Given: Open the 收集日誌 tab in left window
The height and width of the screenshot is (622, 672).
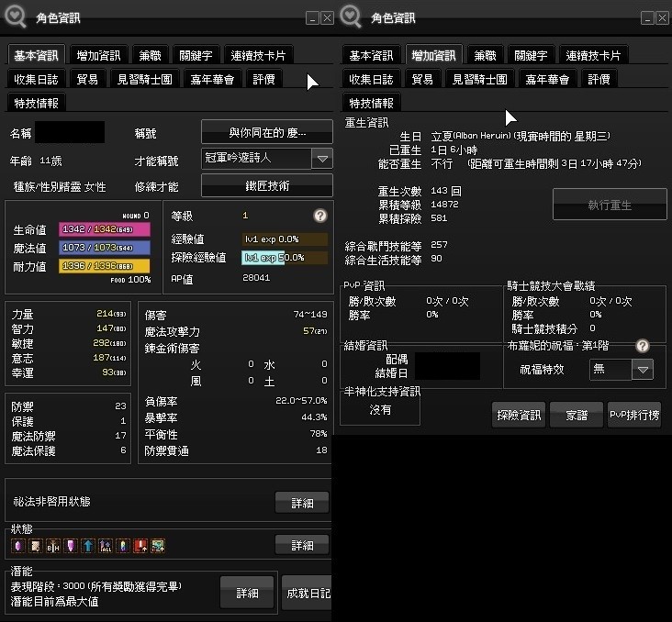Looking at the screenshot, I should (37, 79).
